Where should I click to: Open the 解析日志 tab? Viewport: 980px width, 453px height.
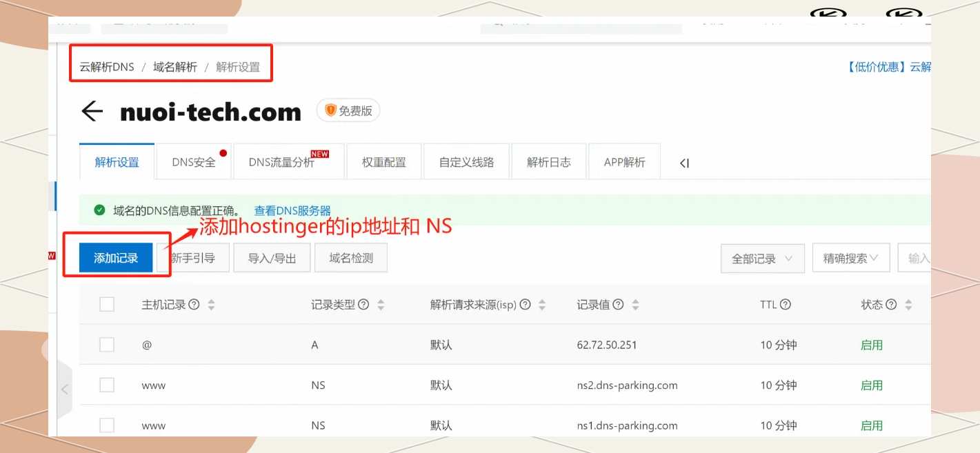pyautogui.click(x=549, y=162)
